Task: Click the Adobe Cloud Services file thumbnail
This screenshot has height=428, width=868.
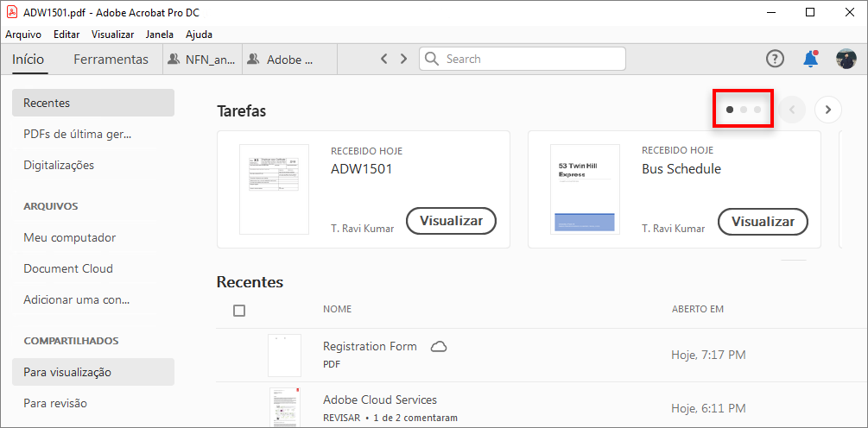Action: click(x=284, y=407)
